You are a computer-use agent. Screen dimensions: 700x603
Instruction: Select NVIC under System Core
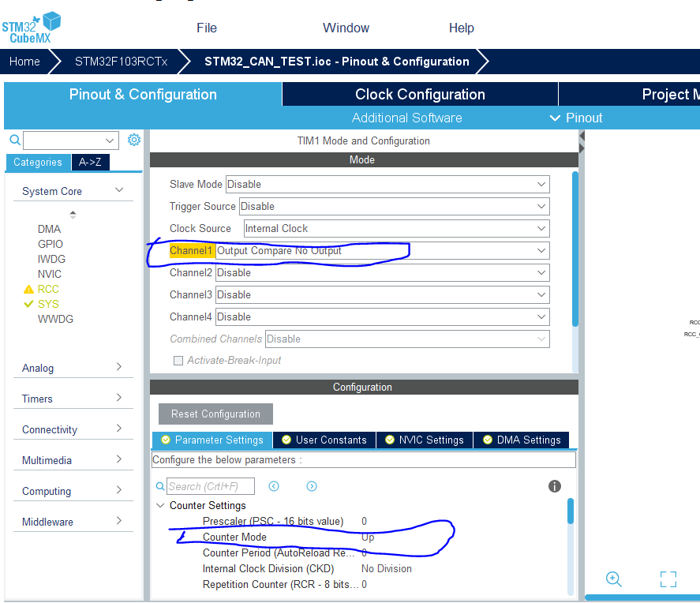pyautogui.click(x=50, y=274)
